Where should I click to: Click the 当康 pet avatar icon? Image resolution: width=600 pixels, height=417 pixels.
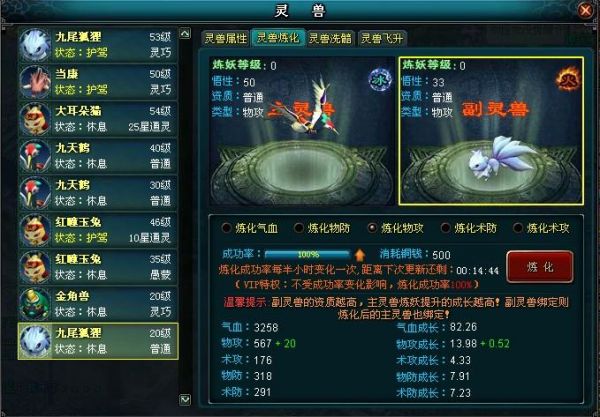click(x=35, y=82)
